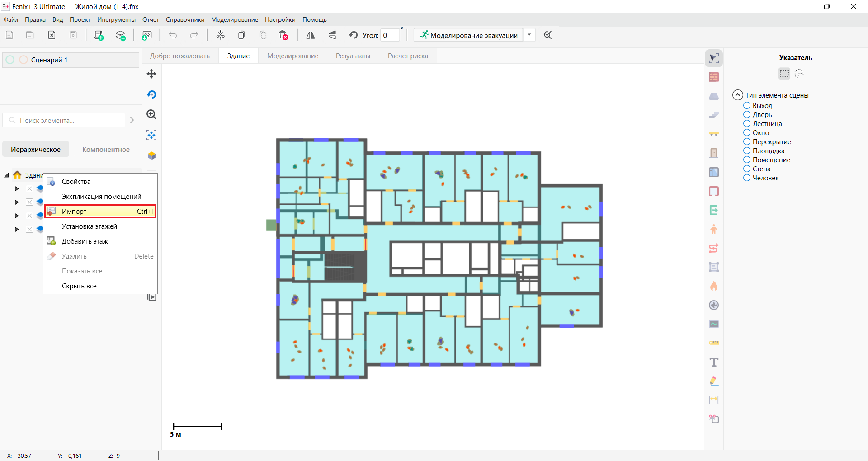This screenshot has width=868, height=461.
Task: Open the evacuation modeling dropdown arrow
Action: [529, 35]
